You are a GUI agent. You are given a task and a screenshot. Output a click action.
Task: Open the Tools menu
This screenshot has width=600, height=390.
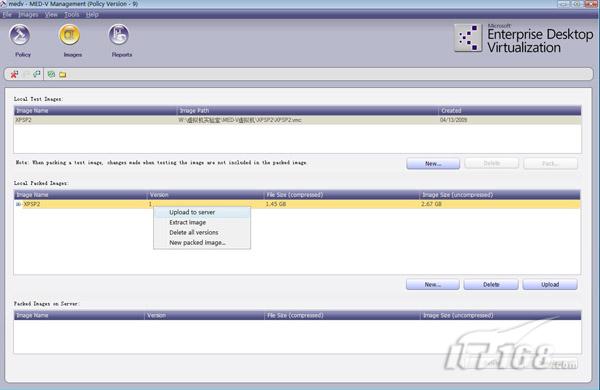point(72,15)
